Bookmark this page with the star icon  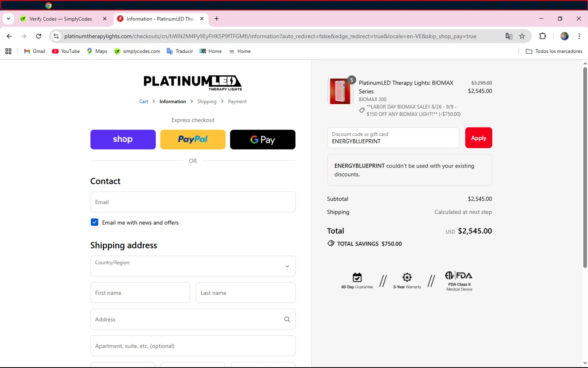(x=522, y=36)
